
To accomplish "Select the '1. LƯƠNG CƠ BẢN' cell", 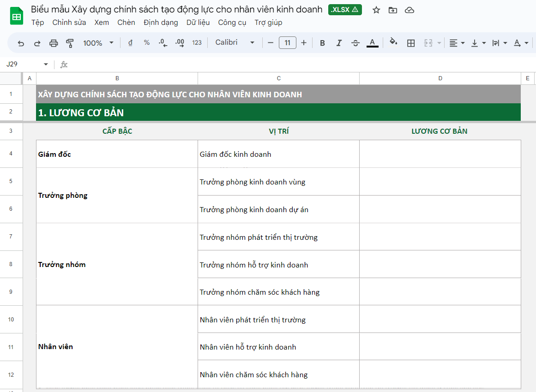I will click(x=278, y=113).
